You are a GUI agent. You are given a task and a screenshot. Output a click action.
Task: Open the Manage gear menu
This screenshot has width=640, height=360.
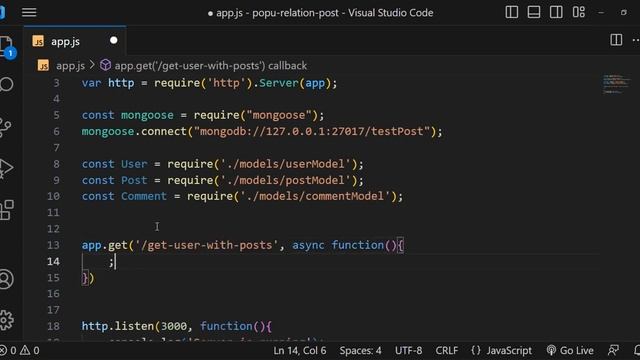6,320
